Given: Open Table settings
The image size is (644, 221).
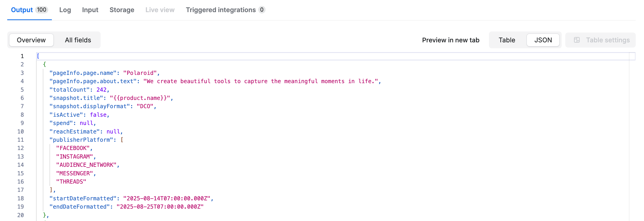Looking at the screenshot, I should pos(600,40).
